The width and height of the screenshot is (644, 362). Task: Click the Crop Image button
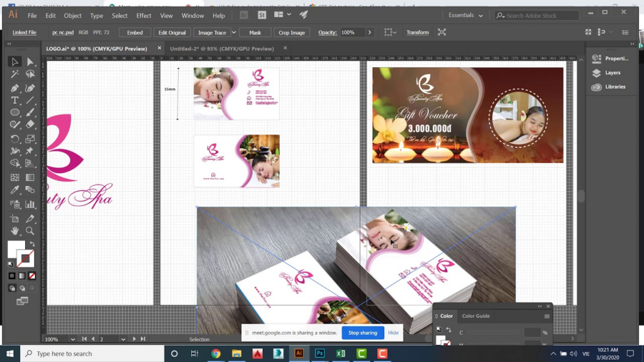coord(291,32)
